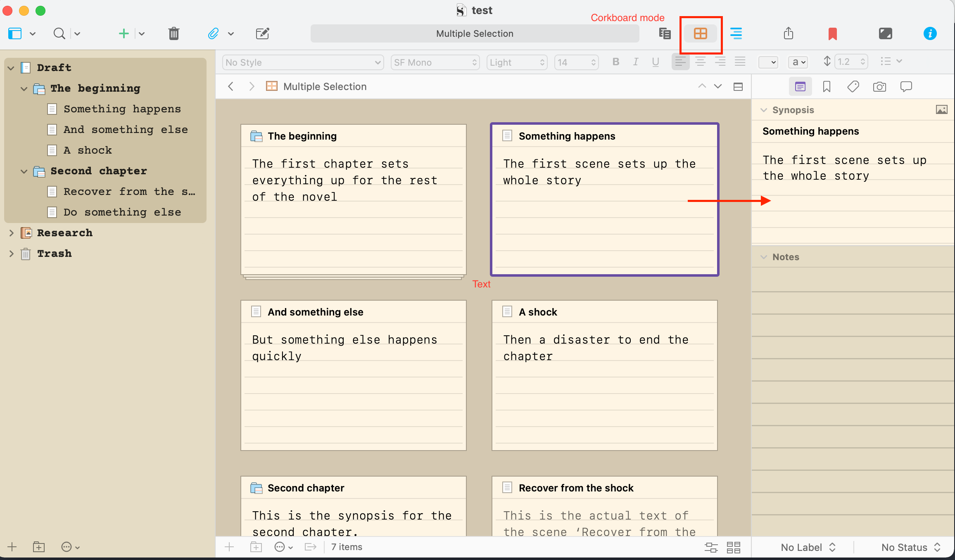The height and width of the screenshot is (560, 955).
Task: Click the Share export icon
Action: tap(789, 33)
